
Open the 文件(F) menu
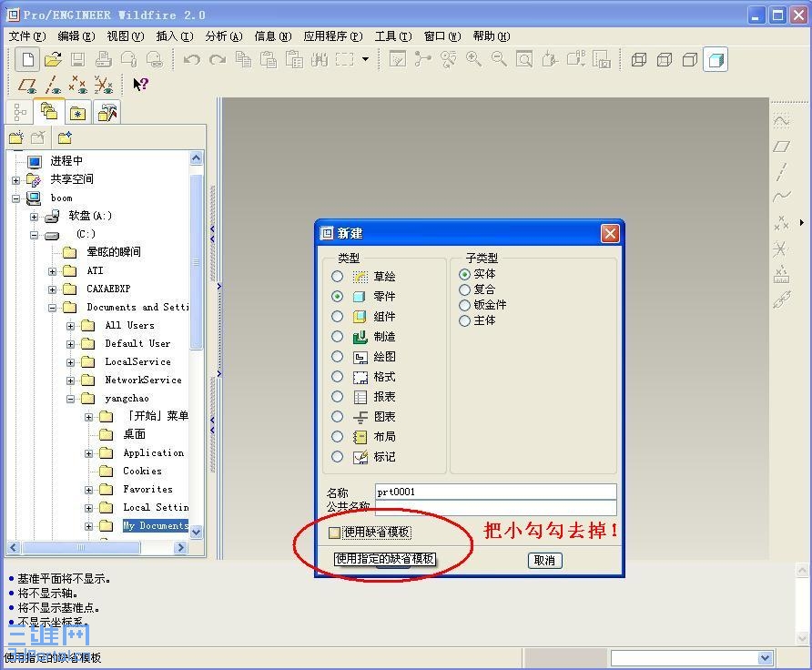(27, 36)
